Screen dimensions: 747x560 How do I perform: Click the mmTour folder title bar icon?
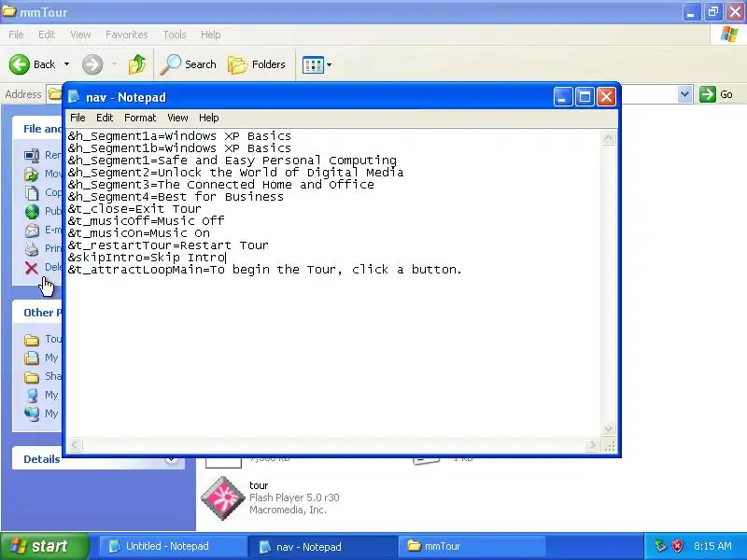9,11
